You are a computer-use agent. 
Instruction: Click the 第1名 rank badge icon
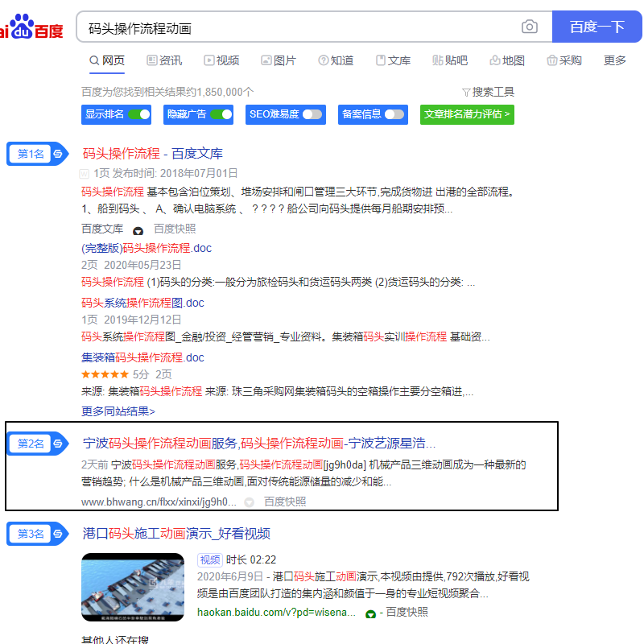pos(38,154)
